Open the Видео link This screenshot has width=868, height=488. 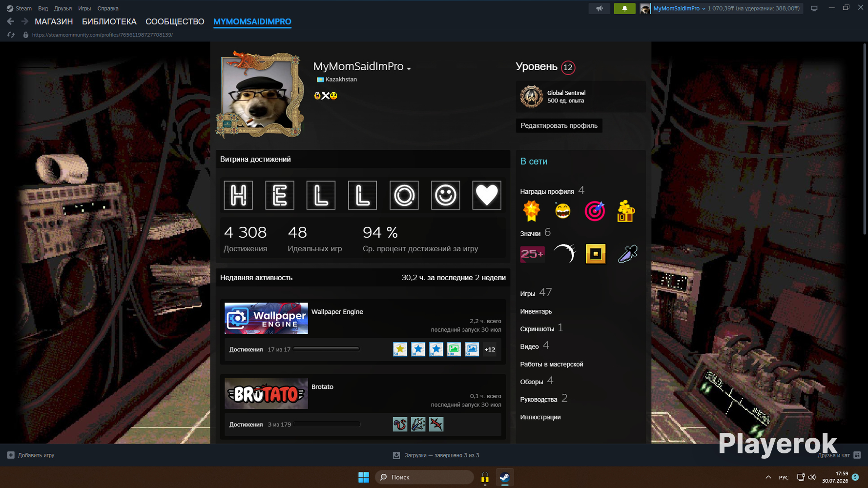point(530,346)
